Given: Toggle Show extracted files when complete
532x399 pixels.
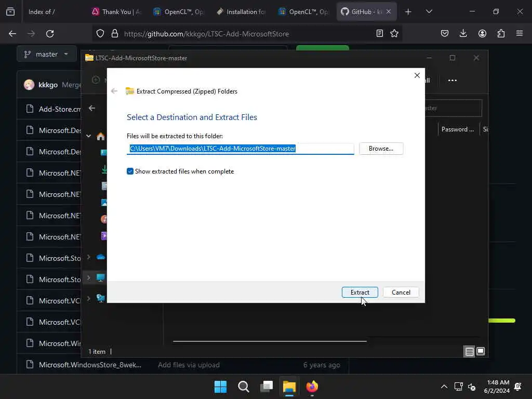Looking at the screenshot, I should 130,171.
